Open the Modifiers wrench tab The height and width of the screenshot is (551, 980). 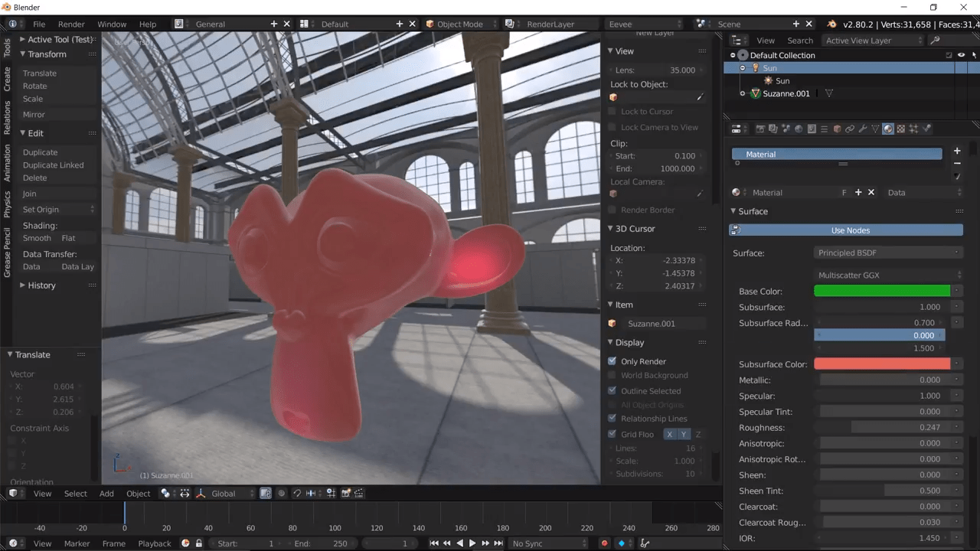(x=863, y=129)
